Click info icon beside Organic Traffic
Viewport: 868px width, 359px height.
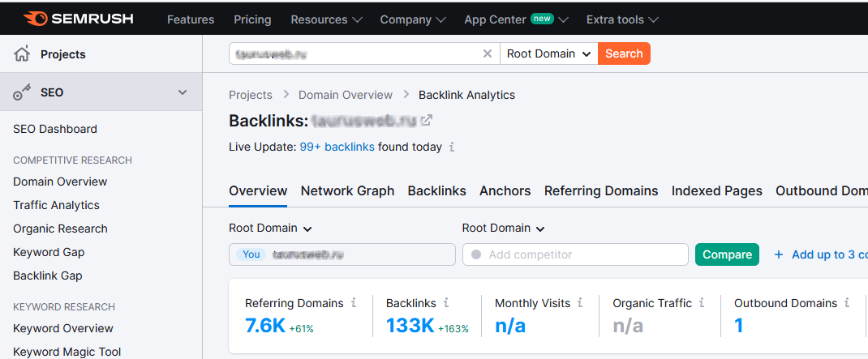coord(702,303)
